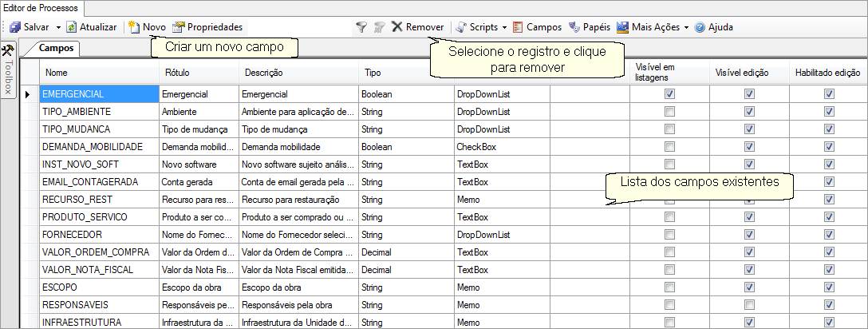Click the filter funnel icon
Image resolution: width=868 pixels, height=329 pixels.
click(361, 27)
